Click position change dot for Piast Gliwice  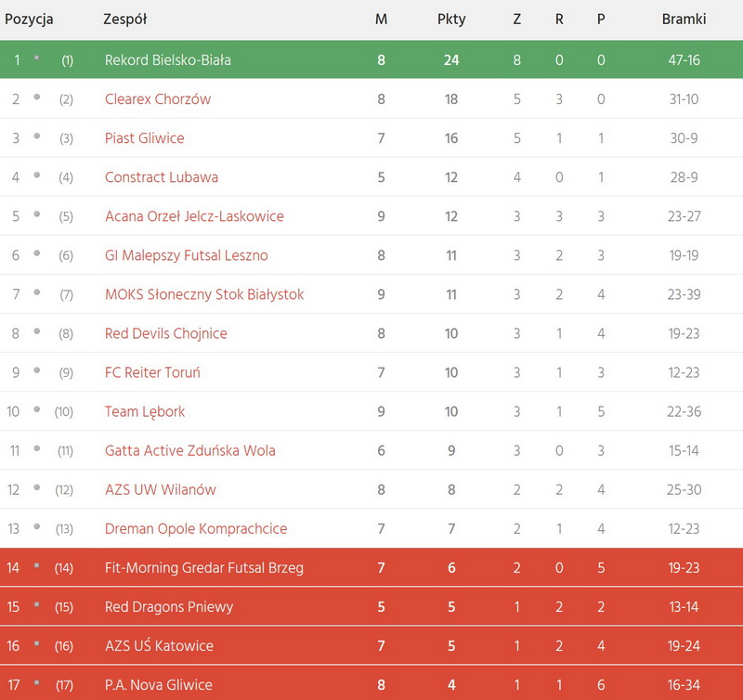click(37, 136)
